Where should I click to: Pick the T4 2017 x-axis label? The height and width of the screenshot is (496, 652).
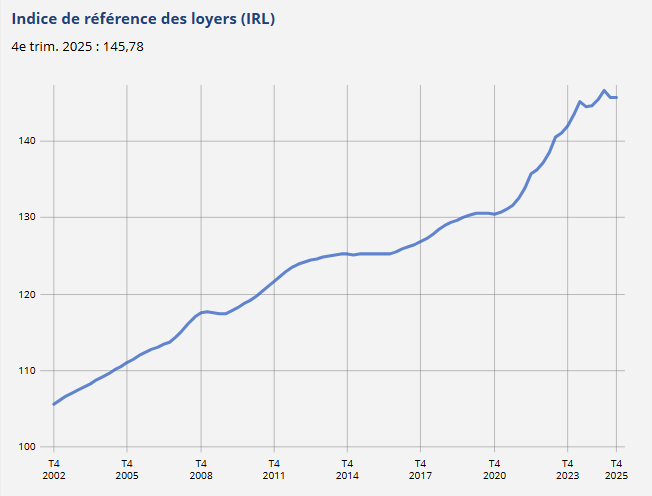[420, 470]
